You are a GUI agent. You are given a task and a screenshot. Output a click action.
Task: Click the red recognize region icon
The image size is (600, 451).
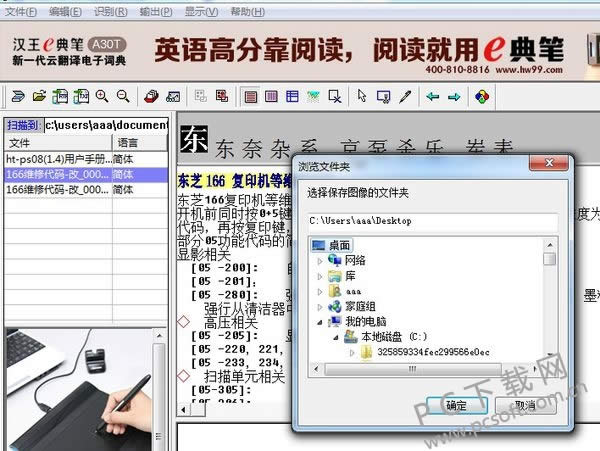(x=222, y=96)
